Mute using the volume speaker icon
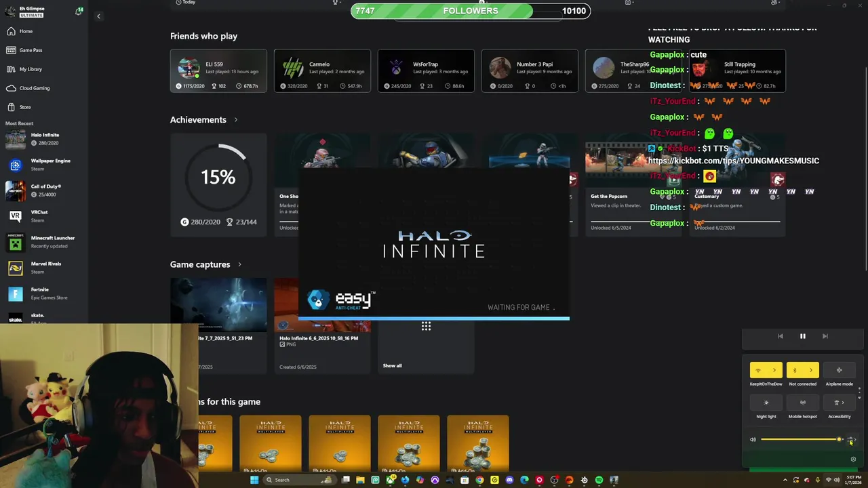868x488 pixels. 753,439
